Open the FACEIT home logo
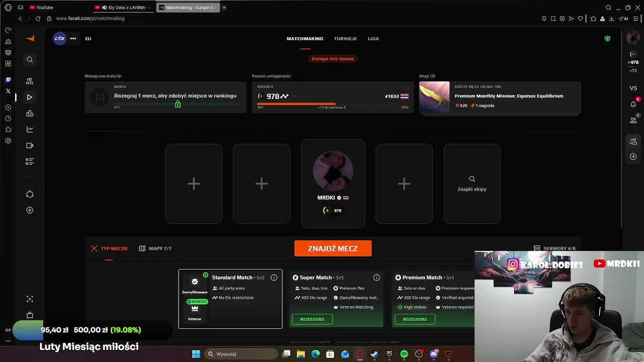 [x=30, y=38]
